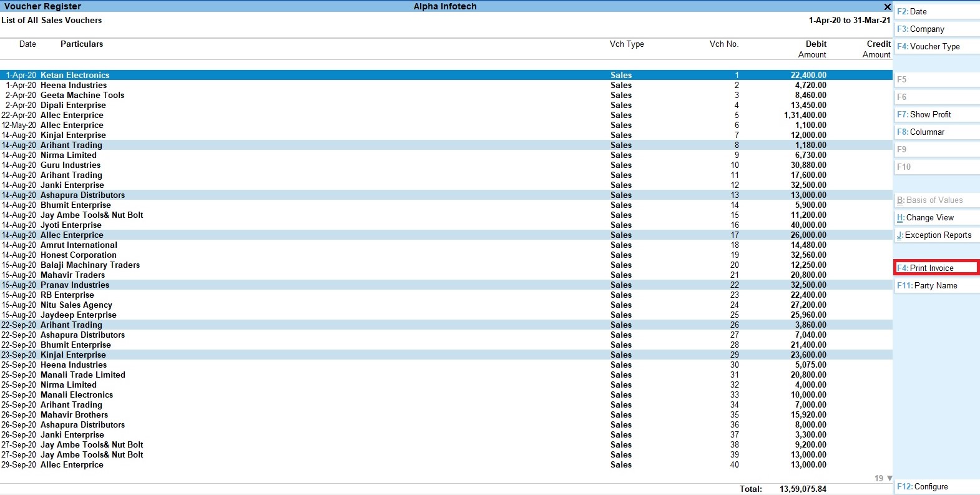The image size is (980, 495).
Task: Close the Voucher Register window
Action: click(x=887, y=7)
